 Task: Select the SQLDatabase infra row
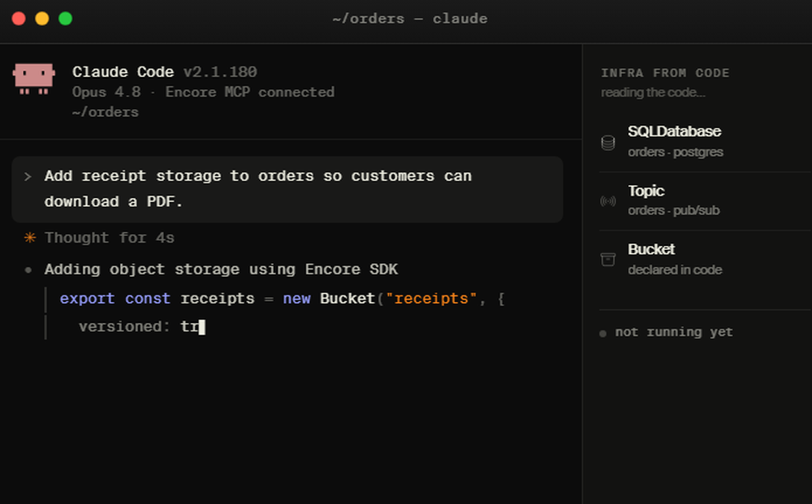click(x=706, y=142)
